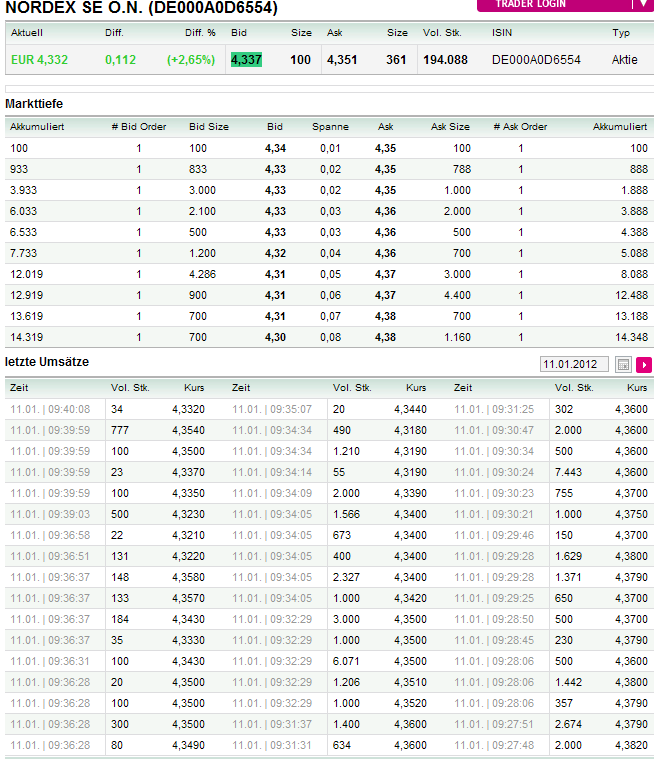This screenshot has width=654, height=759.
Task: Click the ISIN value DE000A0D6554
Action: click(x=536, y=60)
